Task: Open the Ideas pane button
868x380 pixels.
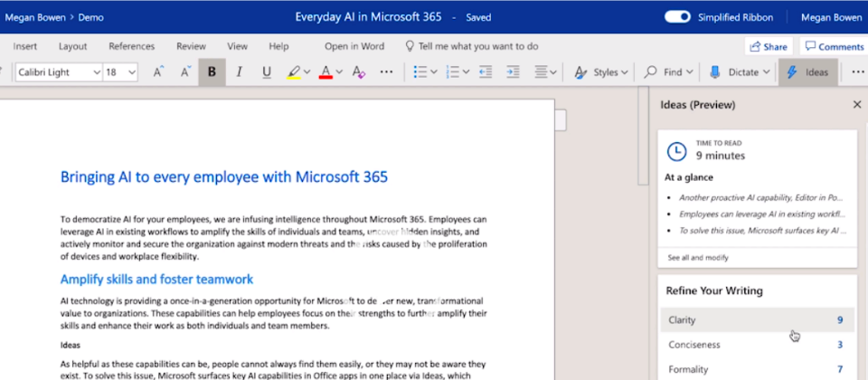Action: (808, 72)
